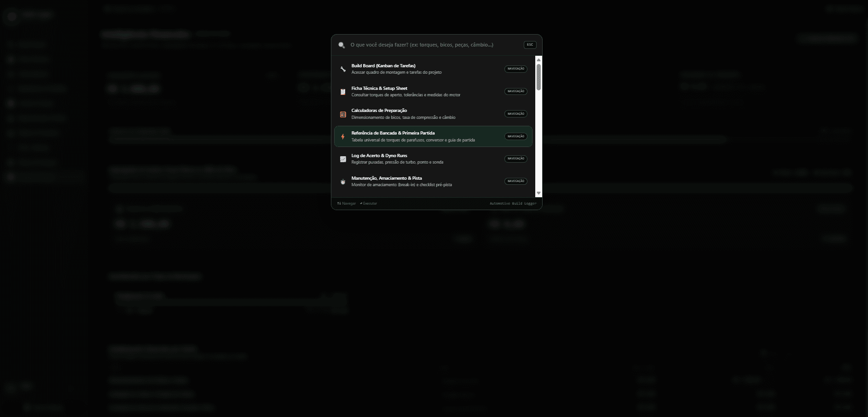Viewport: 868px width, 417px height.
Task: Click the scrollbar up arrow in palette
Action: (538, 60)
